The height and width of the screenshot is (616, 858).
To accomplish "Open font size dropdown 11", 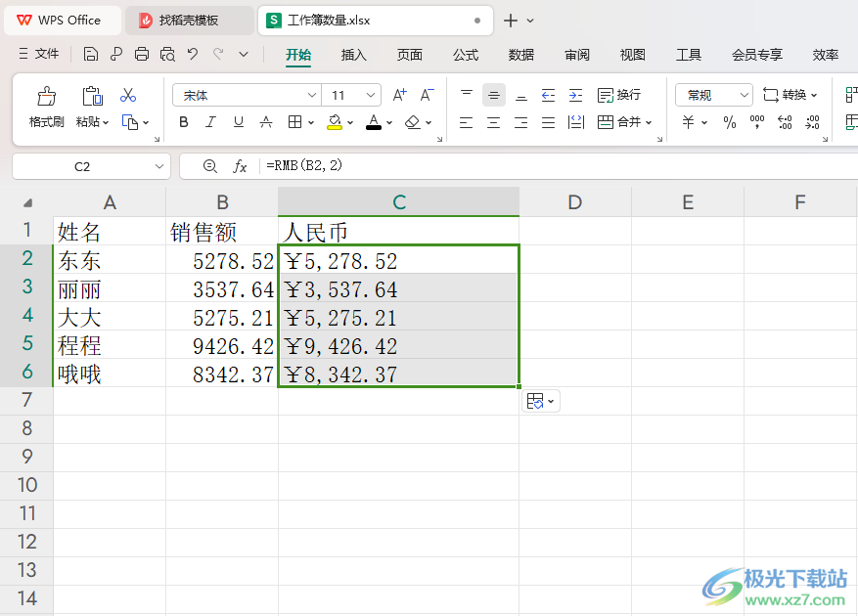I will [371, 95].
